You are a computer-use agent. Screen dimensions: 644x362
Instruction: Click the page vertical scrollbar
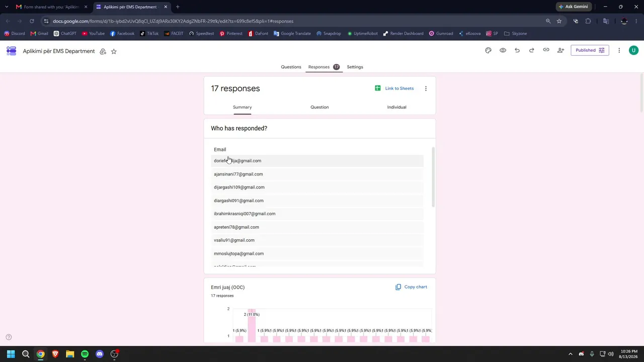point(641,93)
